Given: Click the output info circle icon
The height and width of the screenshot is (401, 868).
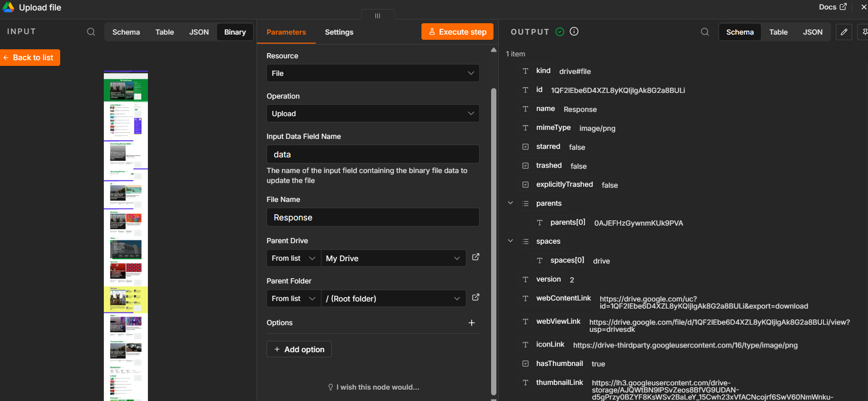Looking at the screenshot, I should (574, 31).
